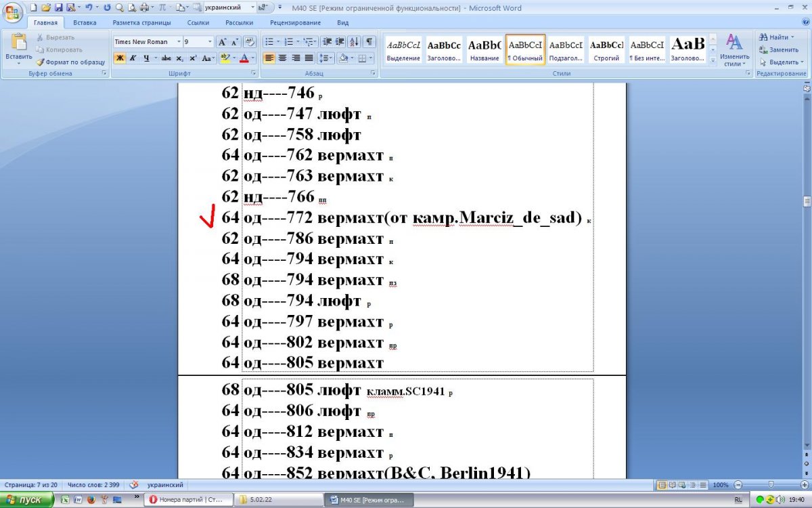Create a new blank document from quick access toolbar
Screen dimensions: 812x508
tap(32, 7)
